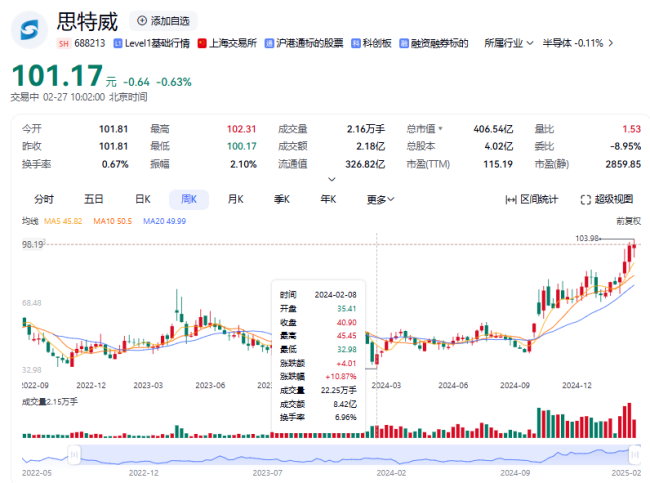The height and width of the screenshot is (483, 650).
Task: Click the SH exchange badge beside 688213
Action: (63, 44)
